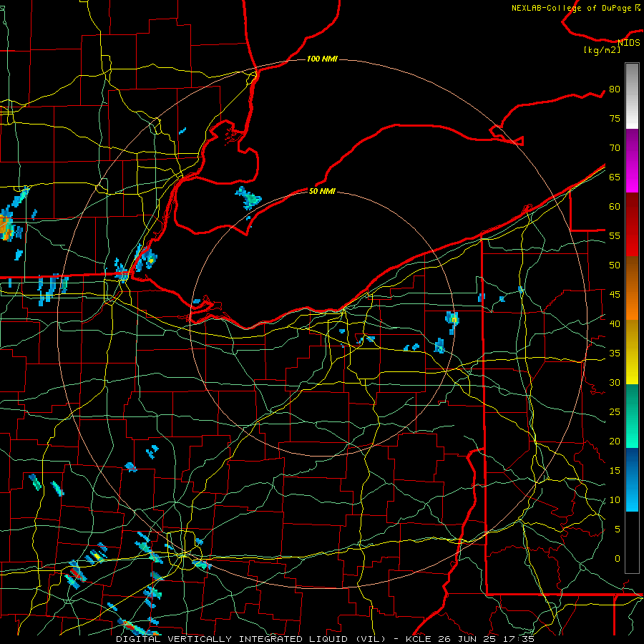Screen dimensions: 644x644
Task: Click the 80 value on the color scale
Action: [x=615, y=89]
